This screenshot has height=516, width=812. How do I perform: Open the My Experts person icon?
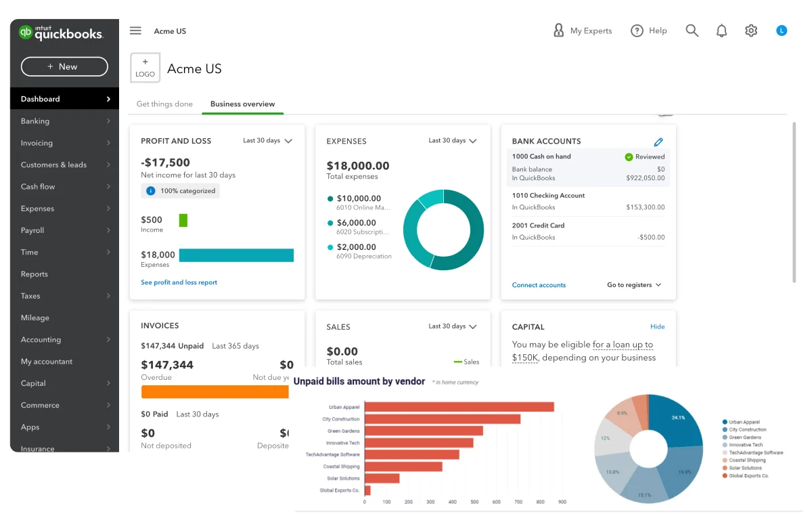click(558, 30)
